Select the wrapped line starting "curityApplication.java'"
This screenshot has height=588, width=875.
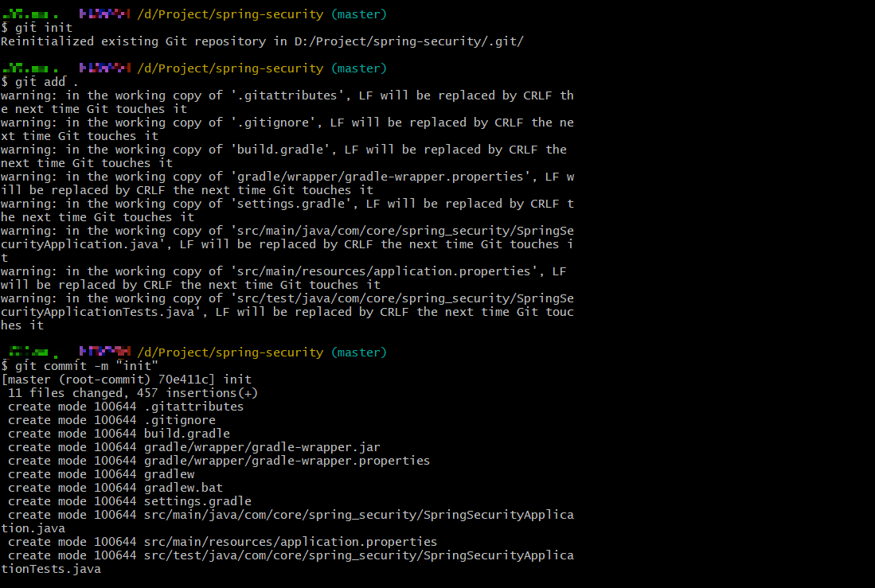[x=287, y=244]
